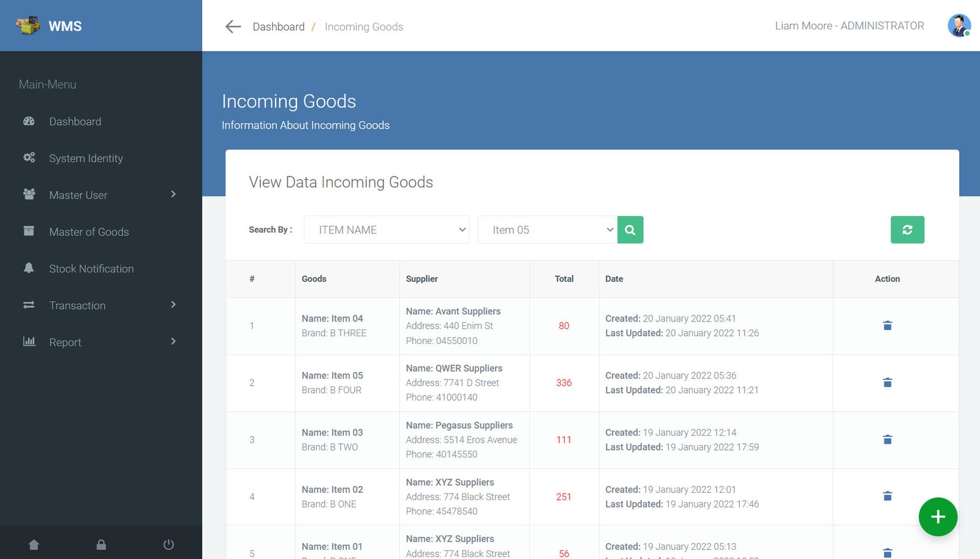Viewport: 980px width, 559px height.
Task: Click the WMS logo icon
Action: [28, 26]
